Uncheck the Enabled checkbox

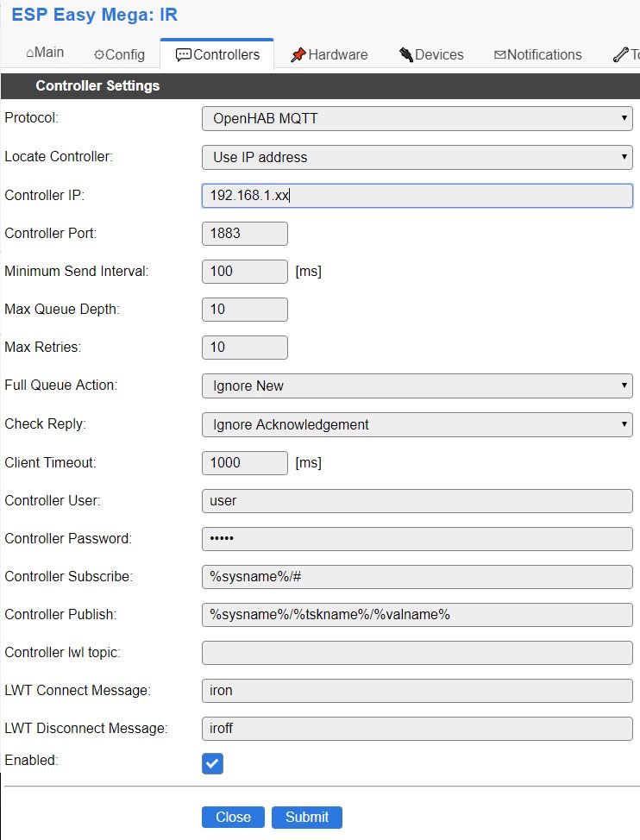tap(213, 763)
